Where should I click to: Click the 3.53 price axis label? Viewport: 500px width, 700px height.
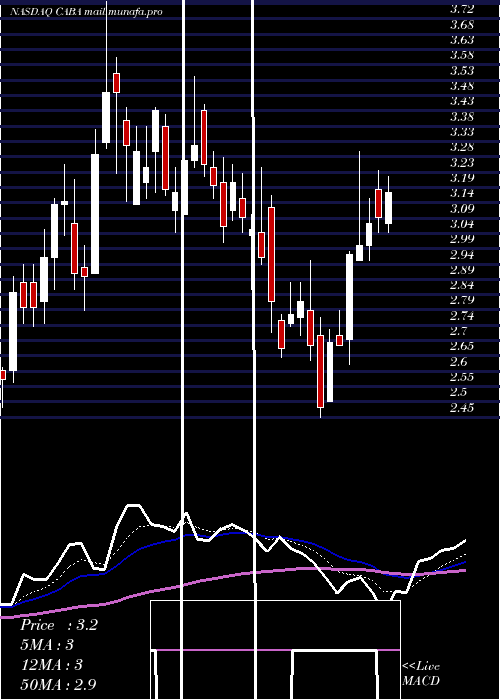[x=462, y=71]
